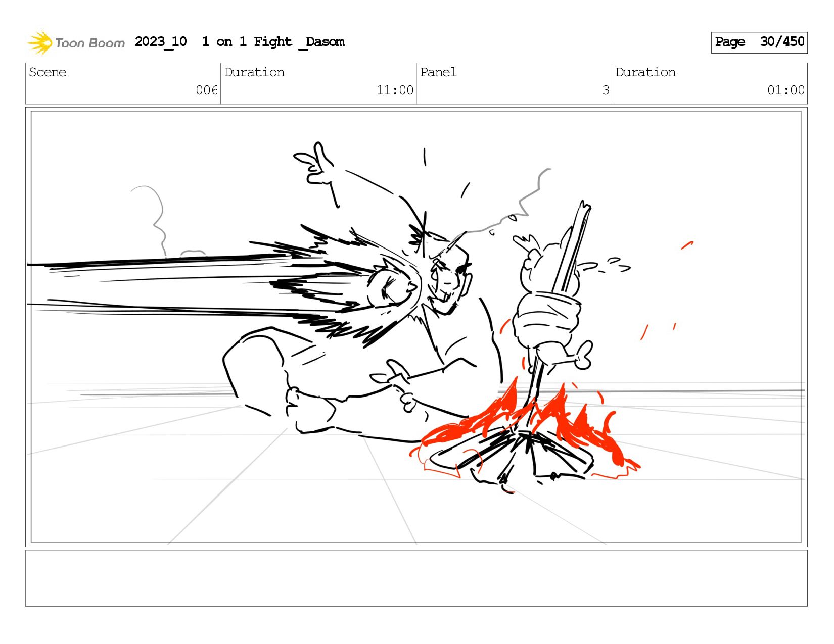Image resolution: width=834 pixels, height=644 pixels.
Task: Click the storyboard panel drawing
Action: pyautogui.click(x=416, y=327)
